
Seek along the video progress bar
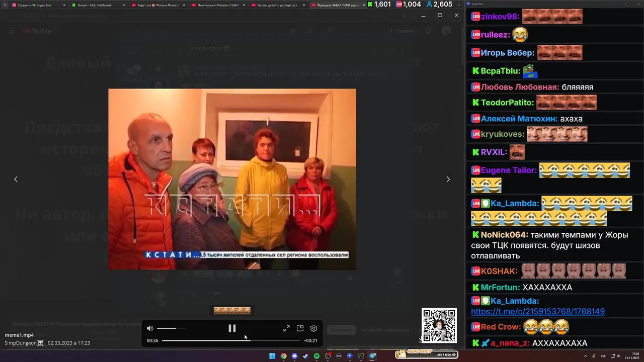click(x=231, y=340)
